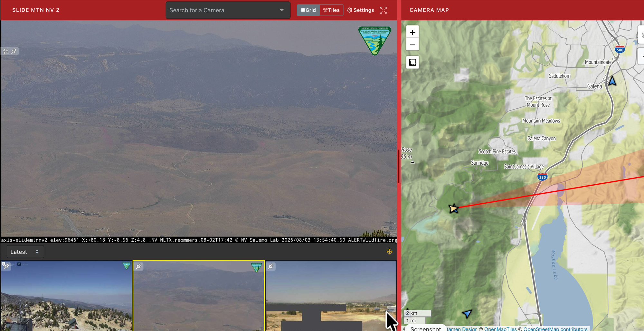Click the Mountain Meadows map label
The image size is (644, 331).
pos(541,121)
